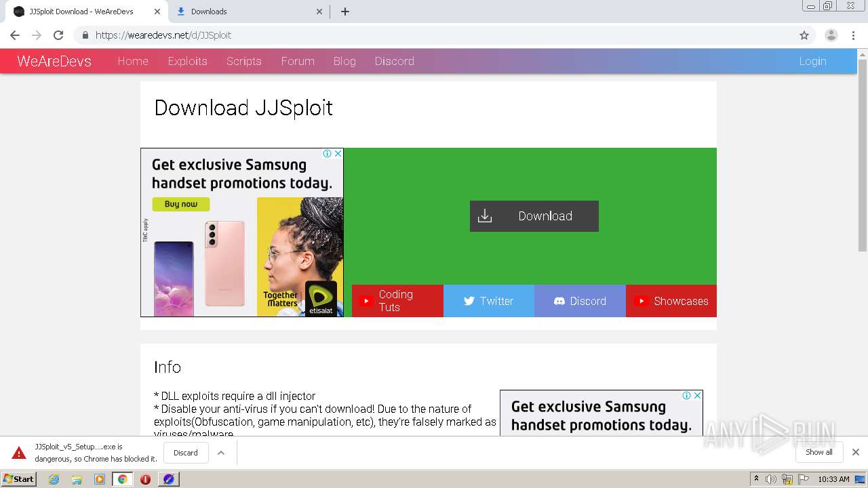The height and width of the screenshot is (488, 868).
Task: Open Coding Tuts YouTube link
Action: click(397, 301)
